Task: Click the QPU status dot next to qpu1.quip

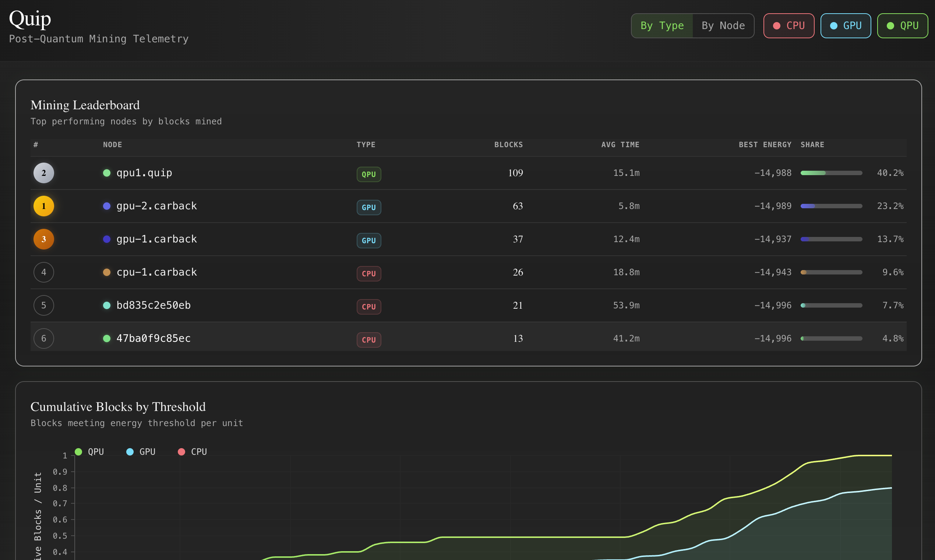Action: pyautogui.click(x=107, y=173)
